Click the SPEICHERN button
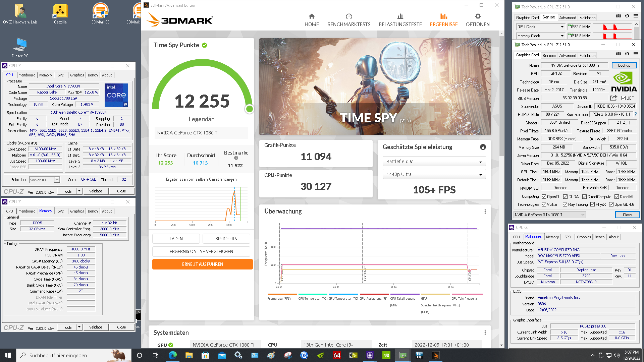Screen dimensions: 644x362 pyautogui.click(x=226, y=239)
